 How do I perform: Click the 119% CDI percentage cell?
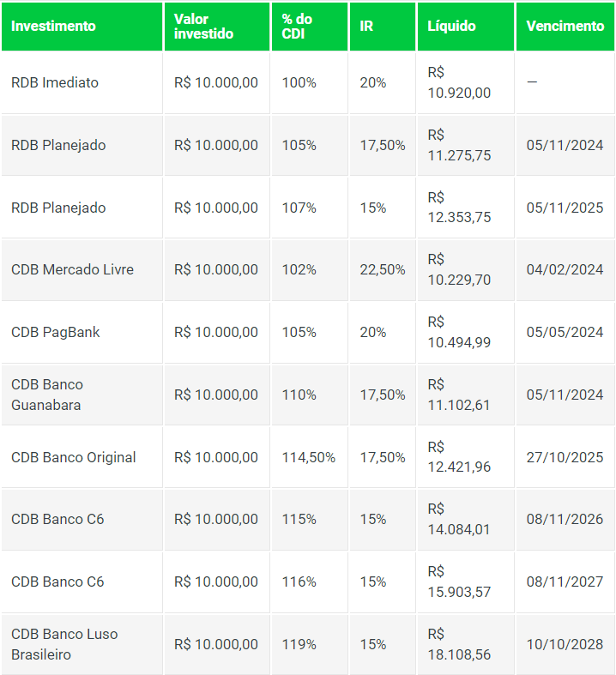click(299, 644)
